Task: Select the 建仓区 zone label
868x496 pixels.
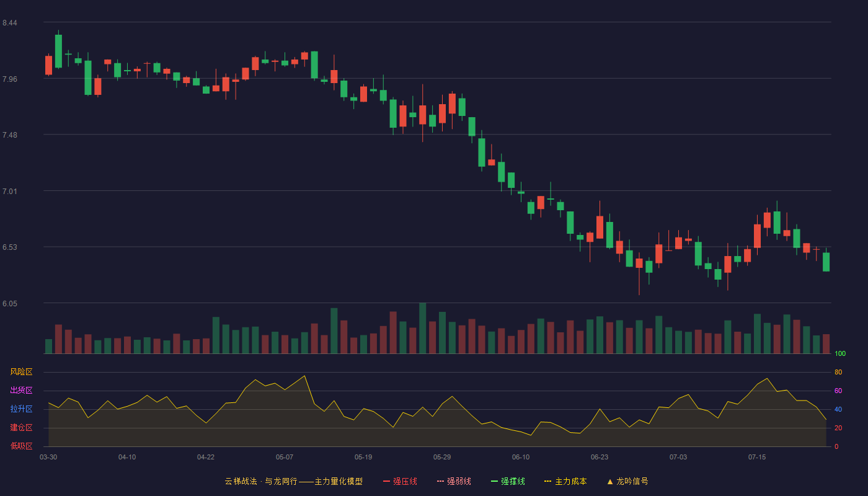Action: coord(21,428)
